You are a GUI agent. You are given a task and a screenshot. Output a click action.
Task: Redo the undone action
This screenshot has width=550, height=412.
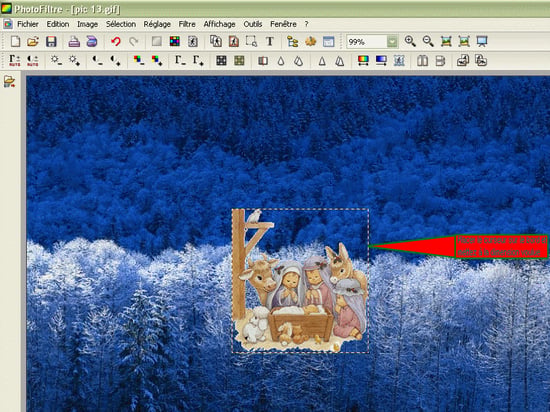pyautogui.click(x=134, y=42)
